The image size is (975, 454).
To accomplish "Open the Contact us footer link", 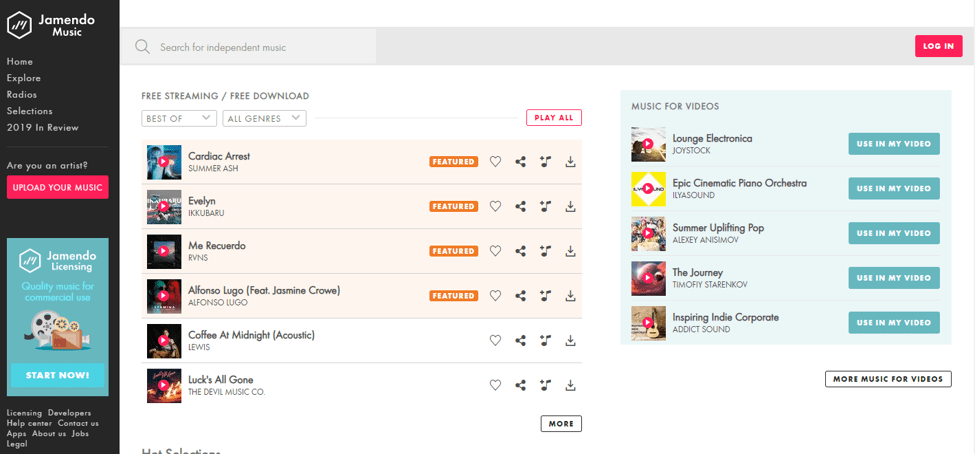I will (78, 424).
